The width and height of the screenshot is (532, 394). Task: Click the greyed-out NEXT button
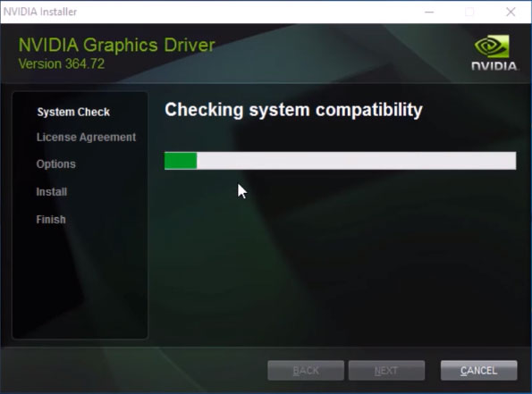click(x=386, y=370)
